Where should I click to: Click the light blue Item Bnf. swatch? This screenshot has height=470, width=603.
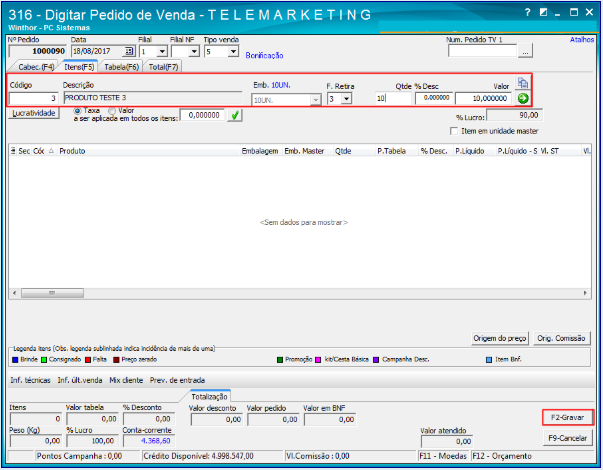click(489, 360)
